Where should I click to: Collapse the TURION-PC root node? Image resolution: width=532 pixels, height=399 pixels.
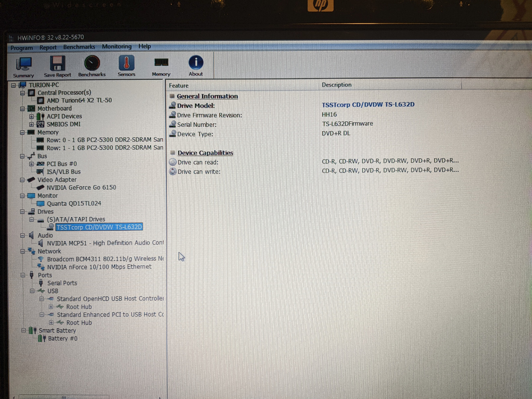(x=13, y=85)
